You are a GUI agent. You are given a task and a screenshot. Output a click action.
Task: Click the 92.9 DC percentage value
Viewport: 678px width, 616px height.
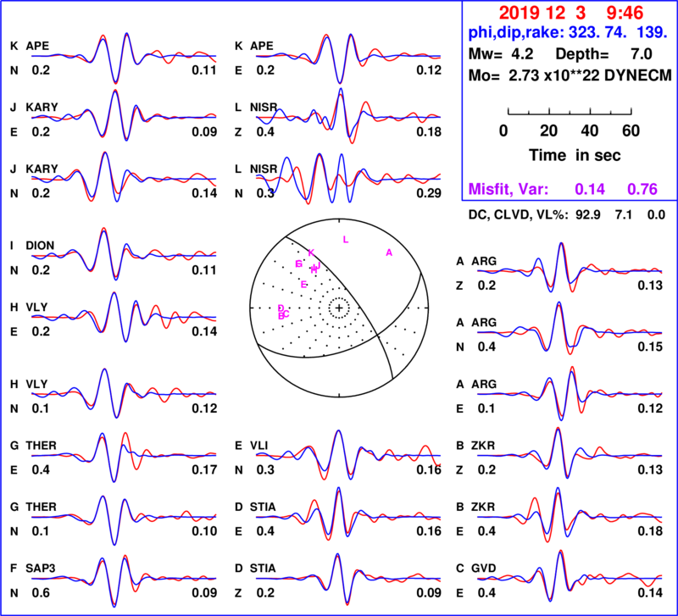click(x=587, y=215)
